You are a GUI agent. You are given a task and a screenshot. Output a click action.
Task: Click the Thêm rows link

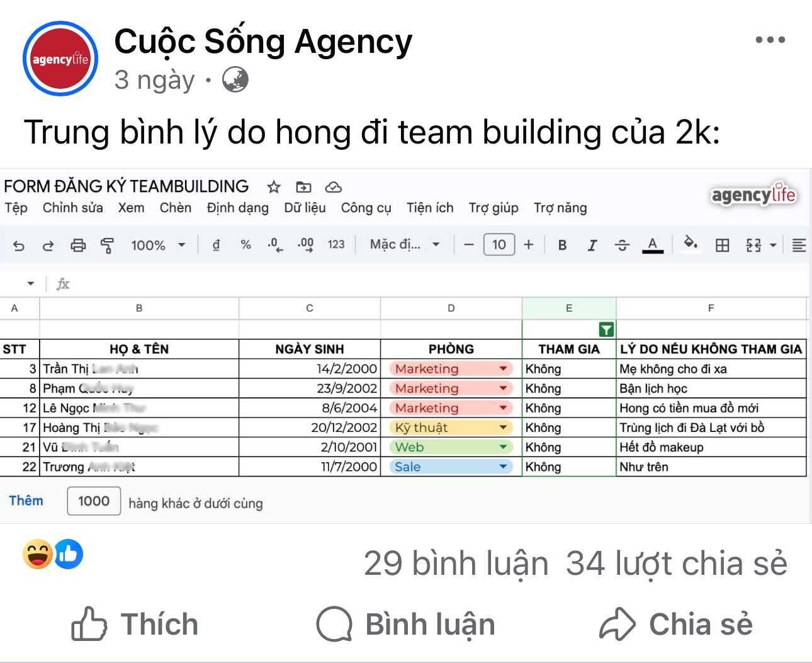26,501
